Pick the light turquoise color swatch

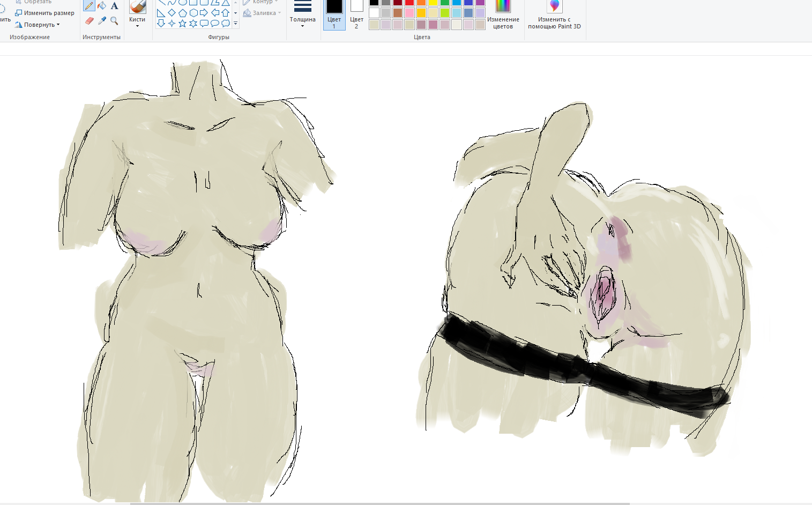pyautogui.click(x=457, y=13)
